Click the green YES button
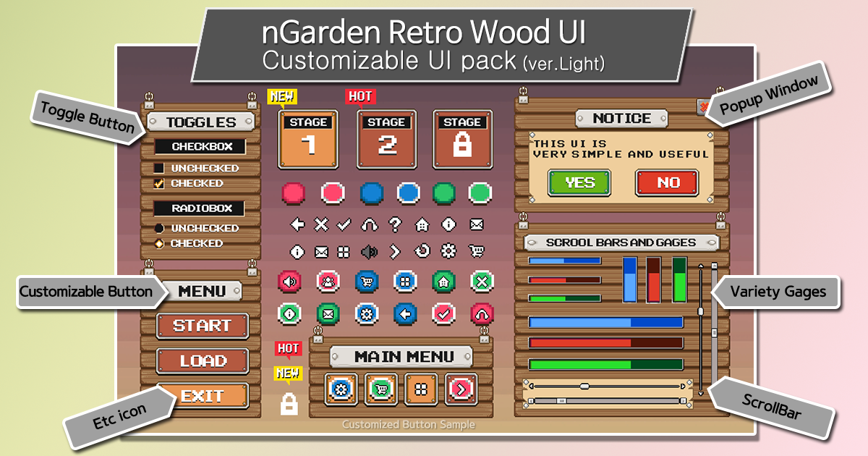 579,182
